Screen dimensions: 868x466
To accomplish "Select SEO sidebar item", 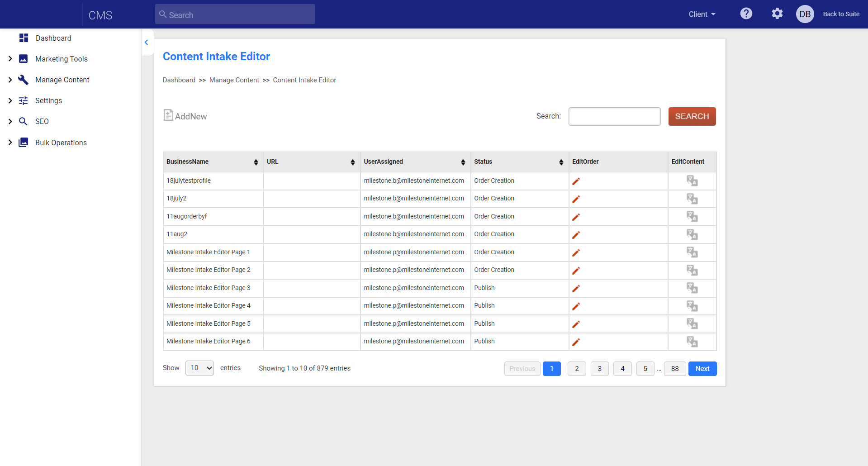I will click(42, 121).
